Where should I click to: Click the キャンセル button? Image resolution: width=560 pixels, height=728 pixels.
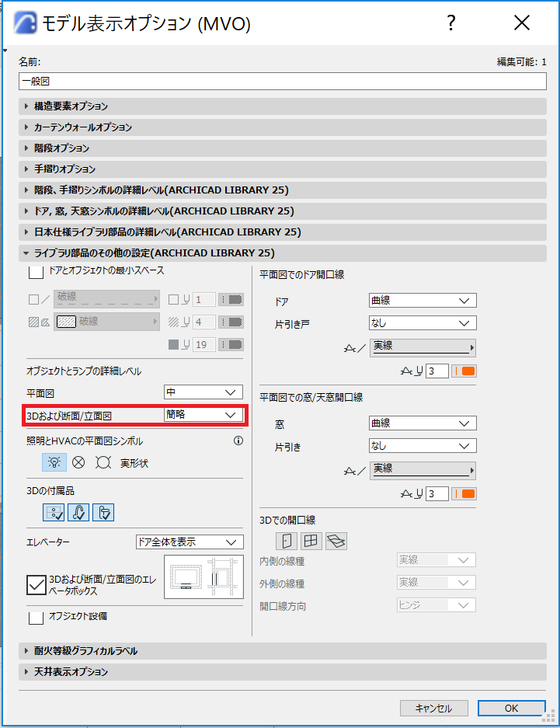tap(434, 708)
